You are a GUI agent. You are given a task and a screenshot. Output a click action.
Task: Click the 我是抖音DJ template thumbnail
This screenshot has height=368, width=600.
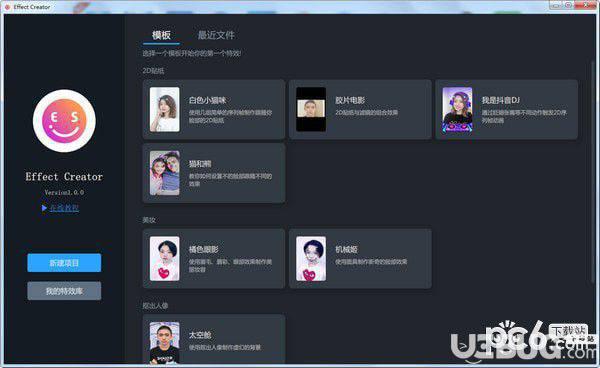(x=457, y=109)
